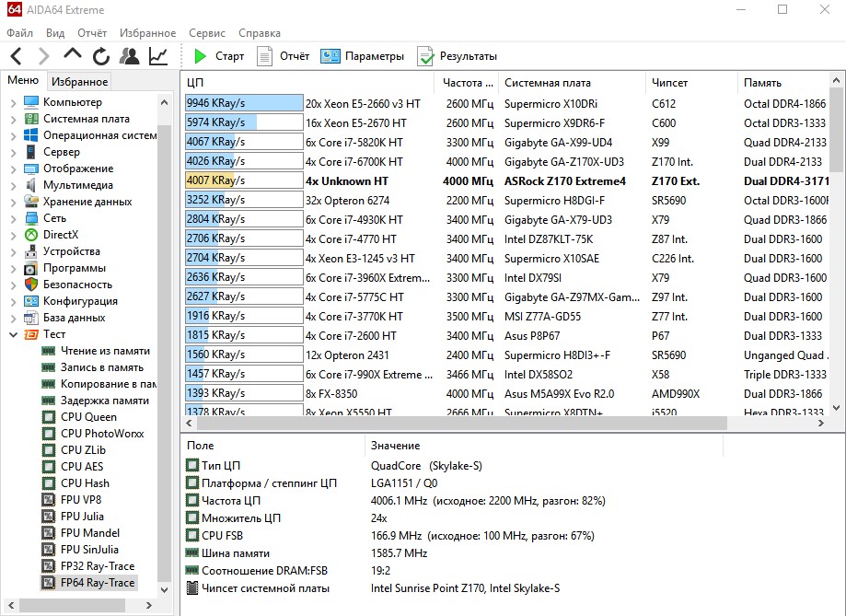Screen dimensions: 846x616
Task: Click the results table vertical scrollbar down arrow
Action: 836,408
